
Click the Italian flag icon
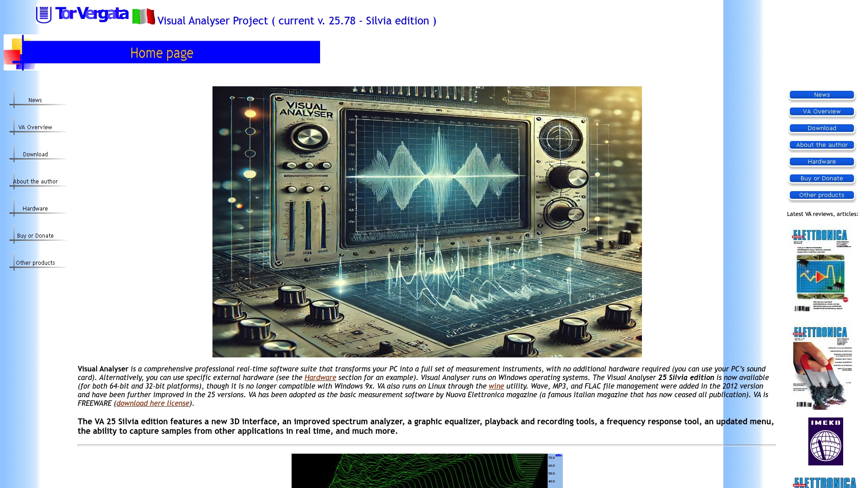click(143, 17)
